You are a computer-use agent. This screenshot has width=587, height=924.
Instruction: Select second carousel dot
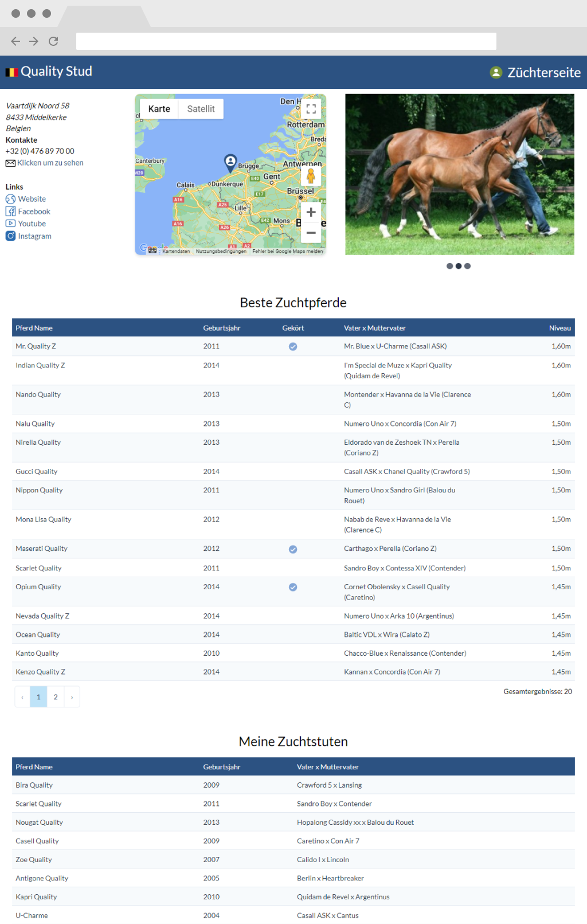click(459, 266)
